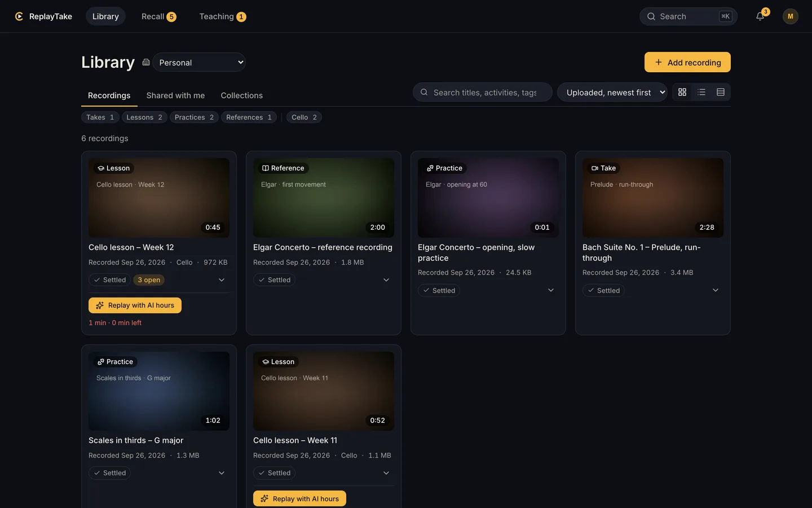Image resolution: width=812 pixels, height=508 pixels.
Task: Switch to the Collections tab
Action: tap(242, 95)
